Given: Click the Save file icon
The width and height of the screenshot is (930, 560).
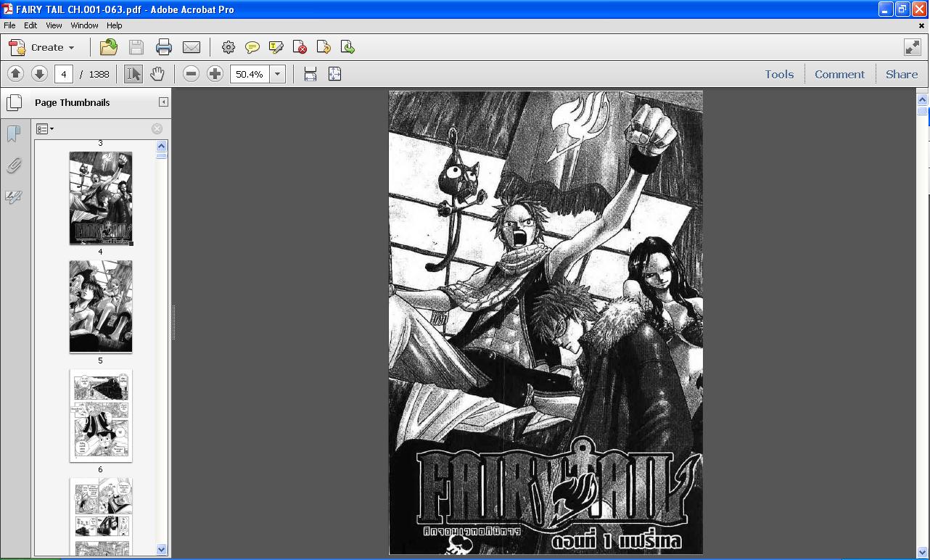Looking at the screenshot, I should point(136,47).
